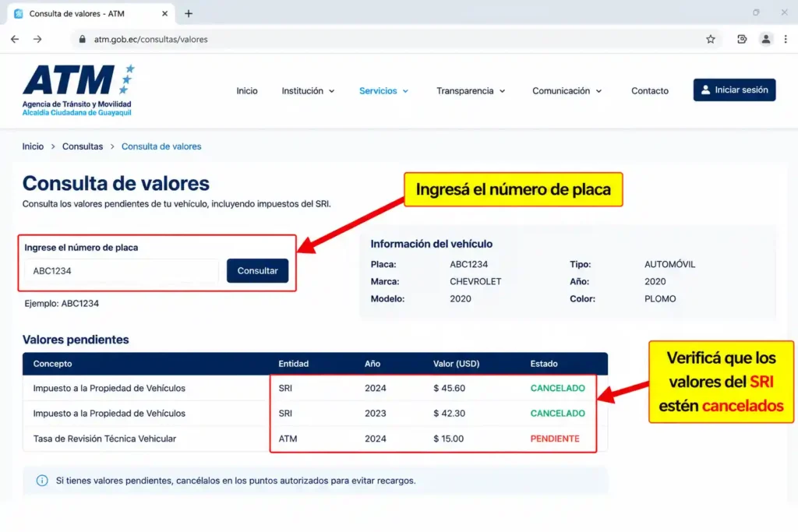The image size is (798, 532).
Task: Click the Consulta de valores breadcrumb
Action: click(x=161, y=146)
